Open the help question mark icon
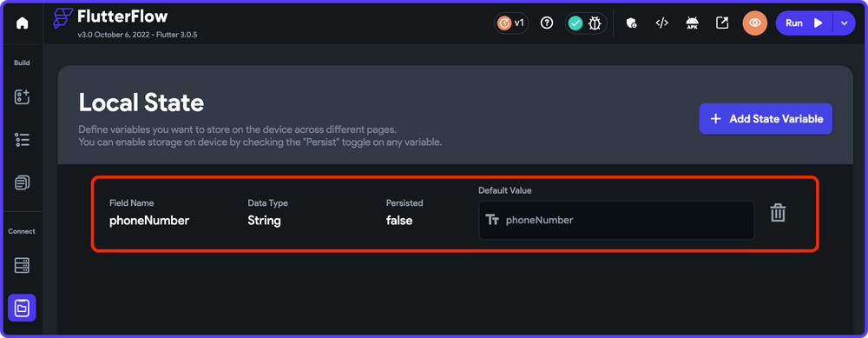 point(547,23)
